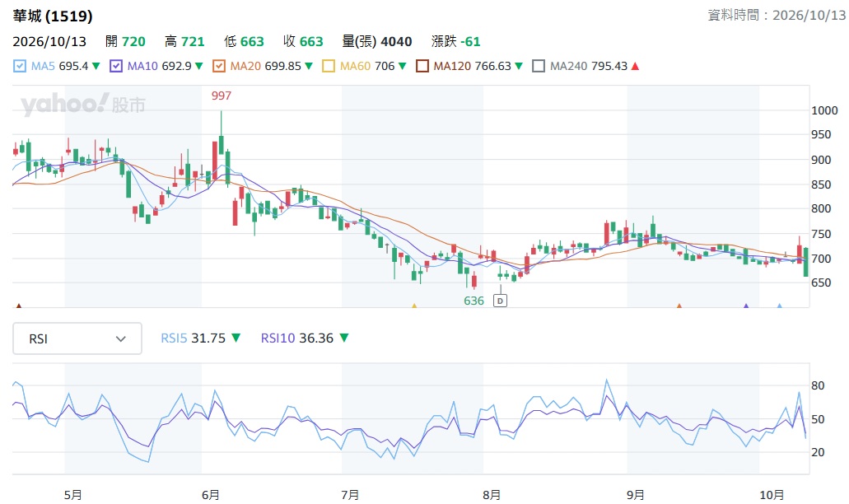The image size is (849, 504).
Task: Open the RSI indicator dropdown
Action: tap(77, 339)
